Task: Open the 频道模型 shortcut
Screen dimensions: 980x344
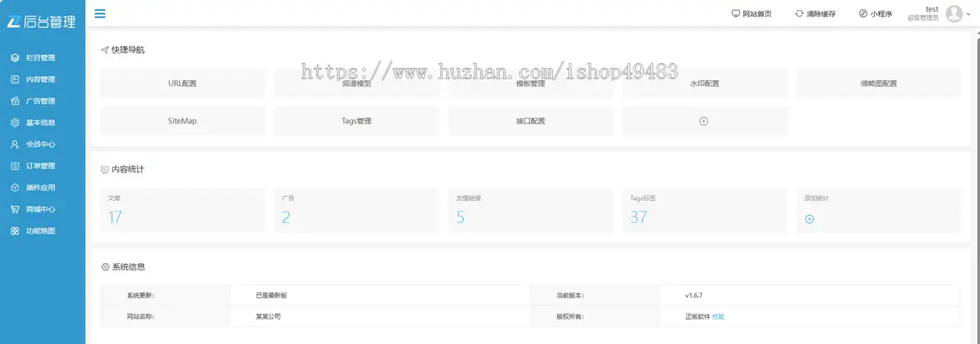Action: [x=357, y=83]
